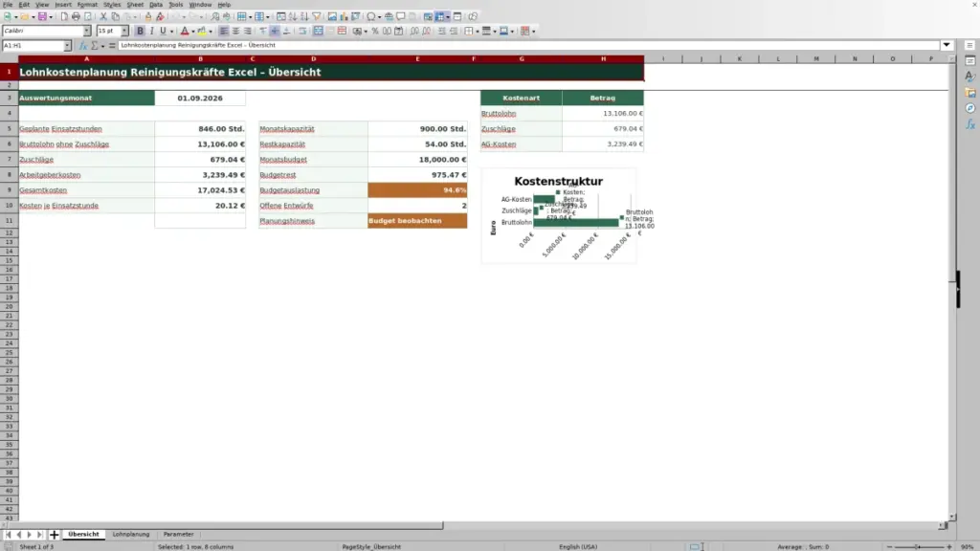Expand the formula bar arrow
Image resolution: width=980 pixels, height=551 pixels.
point(947,45)
